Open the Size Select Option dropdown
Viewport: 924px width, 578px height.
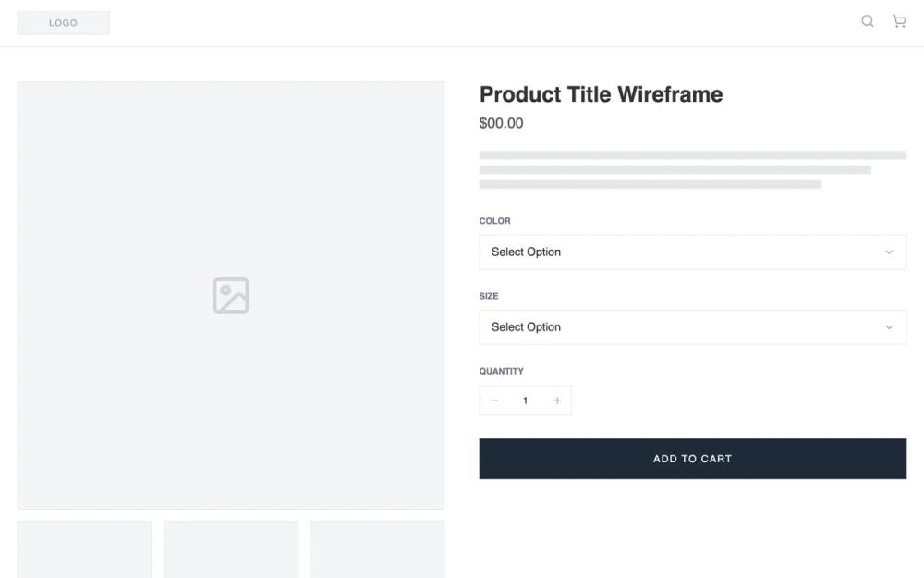(692, 326)
